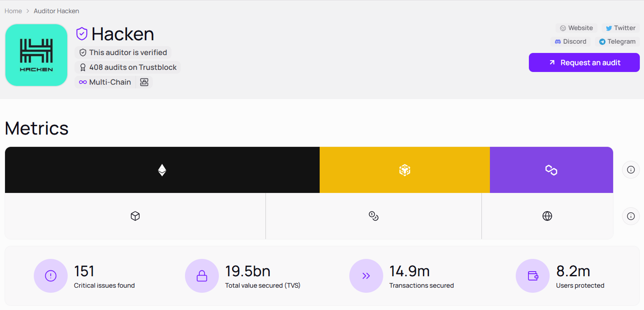
Task: Click the Hacken logo thumbnail
Action: (36, 55)
